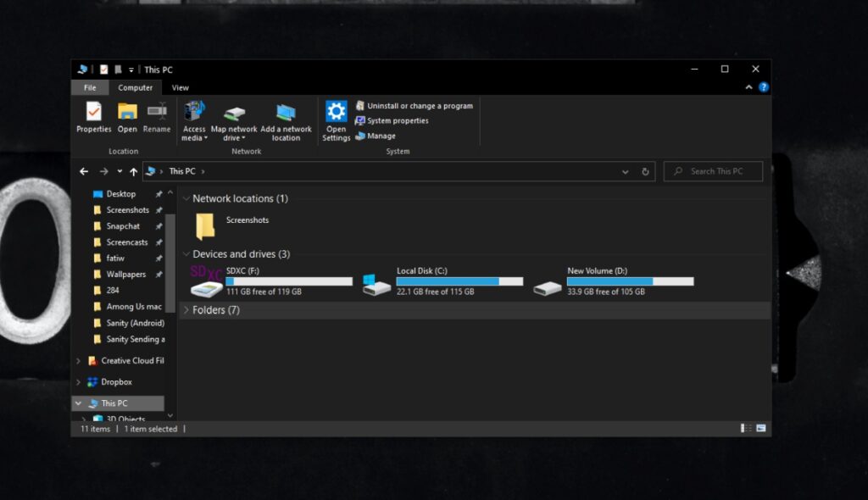Open Settings from the System group
This screenshot has height=500, width=868.
tap(336, 117)
